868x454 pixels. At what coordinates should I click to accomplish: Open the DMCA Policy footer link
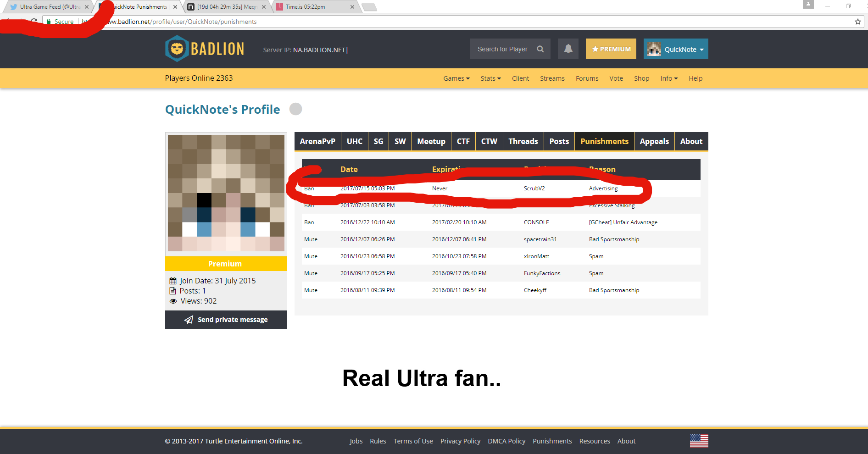(506, 441)
